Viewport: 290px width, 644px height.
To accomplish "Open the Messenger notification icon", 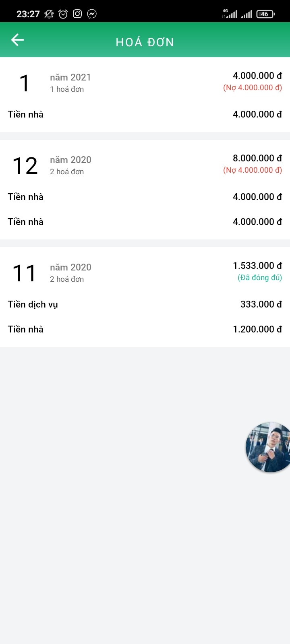I will (x=92, y=14).
